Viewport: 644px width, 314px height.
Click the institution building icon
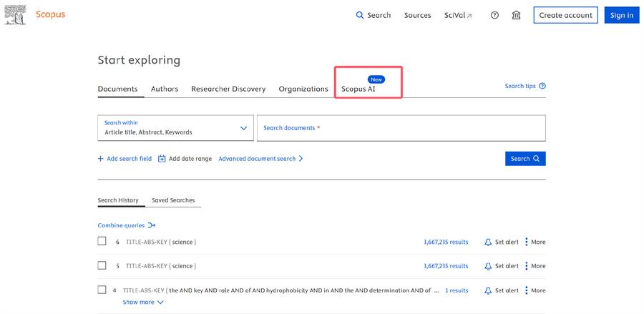516,15
